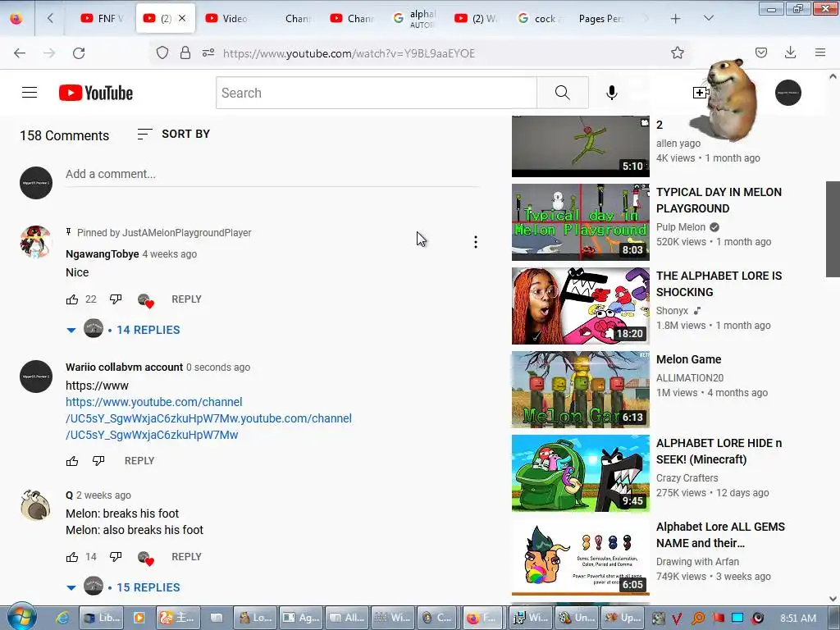Click the page vertical scrollbar thumb
Image resolution: width=840 pixels, height=630 pixels.
pos(833,229)
